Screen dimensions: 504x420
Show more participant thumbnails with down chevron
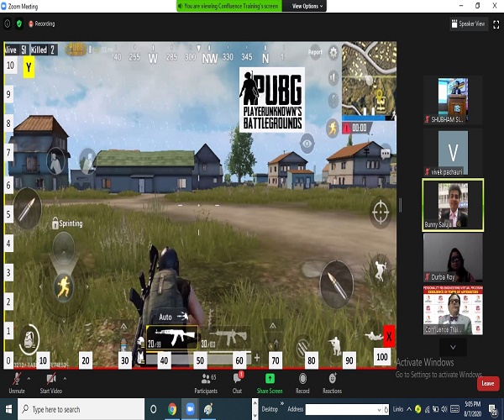[453, 347]
